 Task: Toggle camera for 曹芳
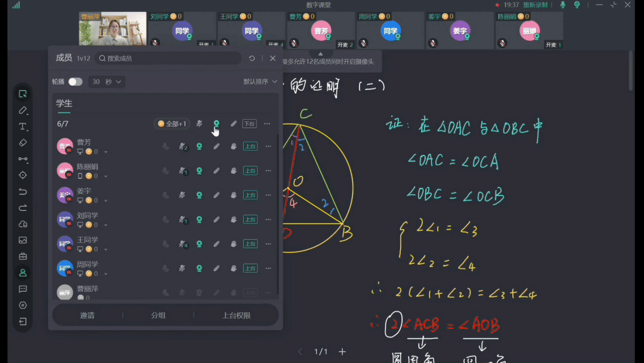coord(199,146)
